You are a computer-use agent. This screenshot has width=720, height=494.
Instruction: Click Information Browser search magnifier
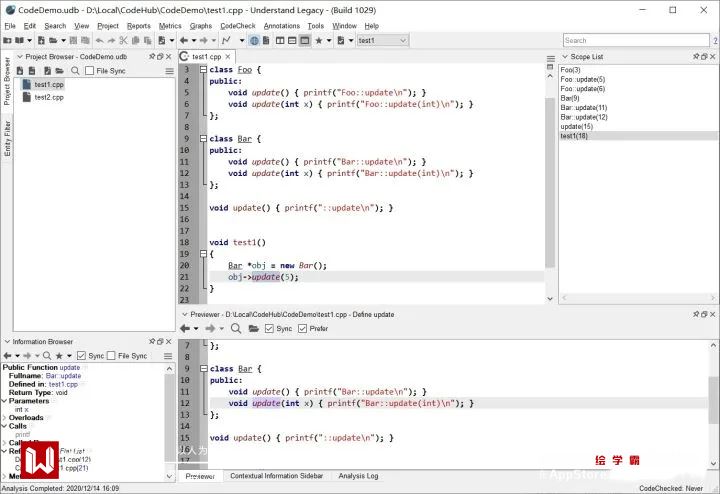[47, 356]
